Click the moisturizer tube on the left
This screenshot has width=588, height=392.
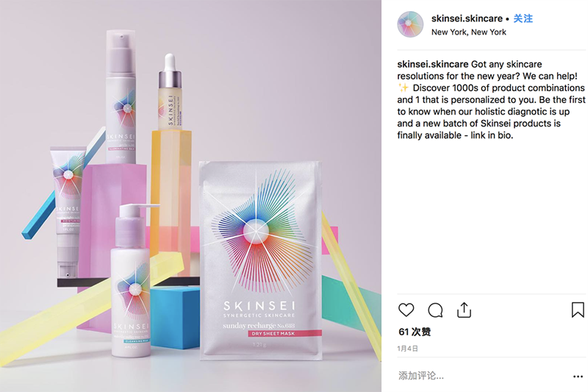pos(68,212)
